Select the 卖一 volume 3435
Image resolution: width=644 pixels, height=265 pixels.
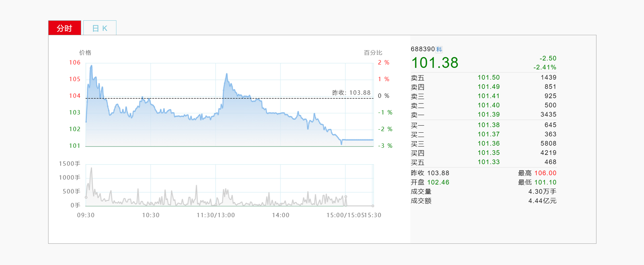click(549, 115)
